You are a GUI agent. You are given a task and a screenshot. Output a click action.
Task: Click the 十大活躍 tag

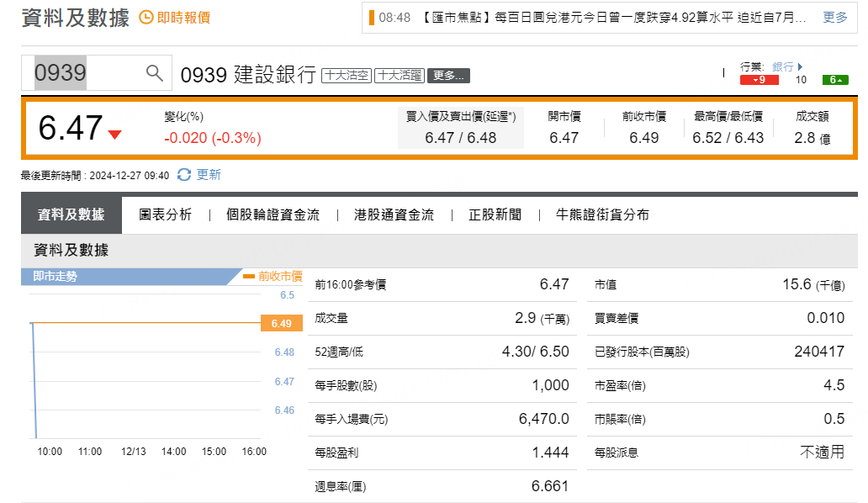[400, 75]
